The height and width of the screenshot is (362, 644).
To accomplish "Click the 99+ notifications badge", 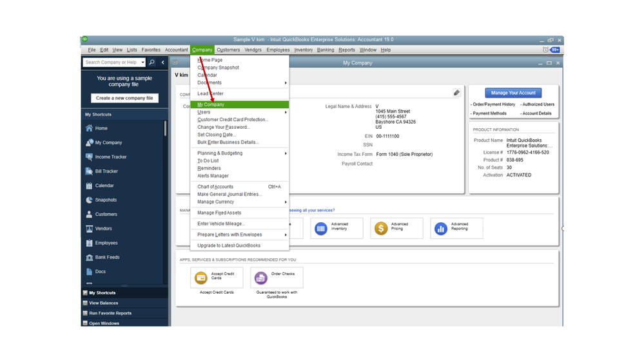I will 555,50.
